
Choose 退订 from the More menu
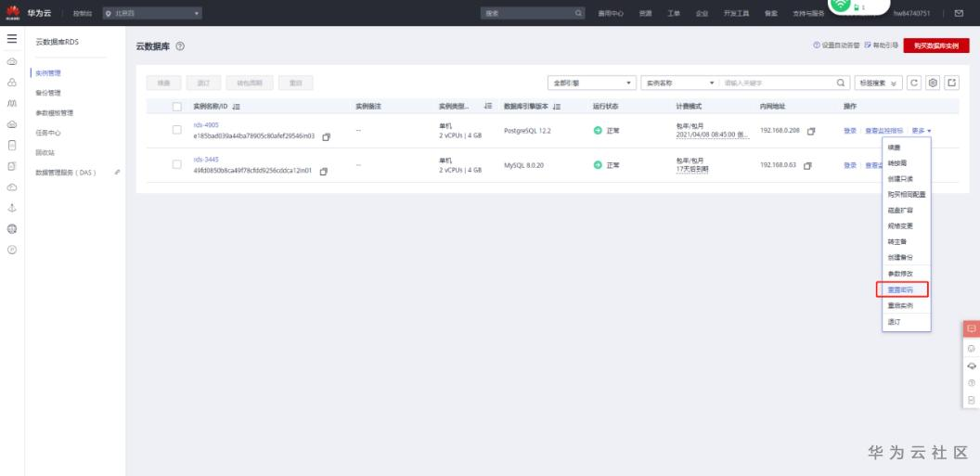click(894, 322)
